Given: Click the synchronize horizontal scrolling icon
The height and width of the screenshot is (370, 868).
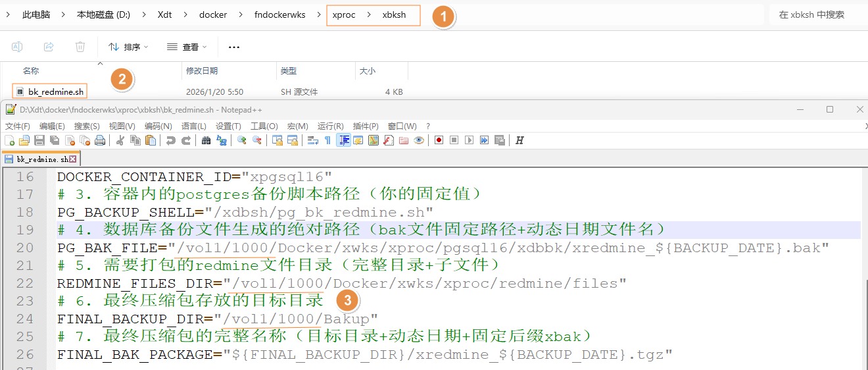Looking at the screenshot, I should (293, 140).
